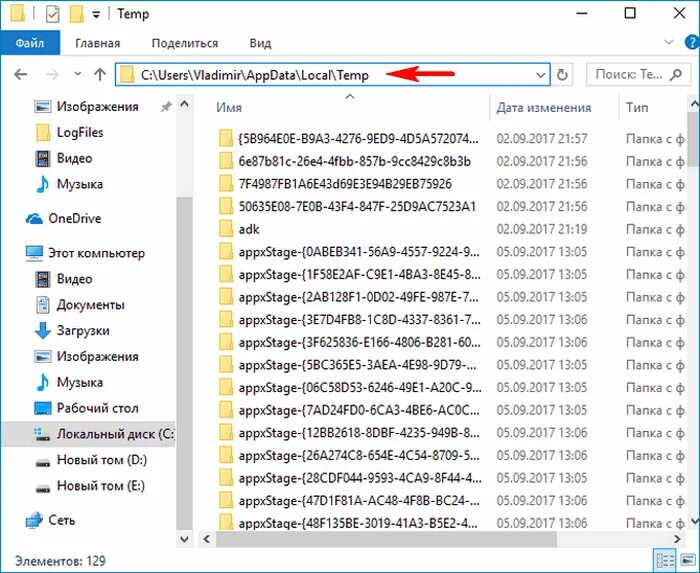Select folder appxStage-{06C58D53-6246-49E1-A20C-9...
This screenshot has height=573, width=700.
click(x=349, y=388)
